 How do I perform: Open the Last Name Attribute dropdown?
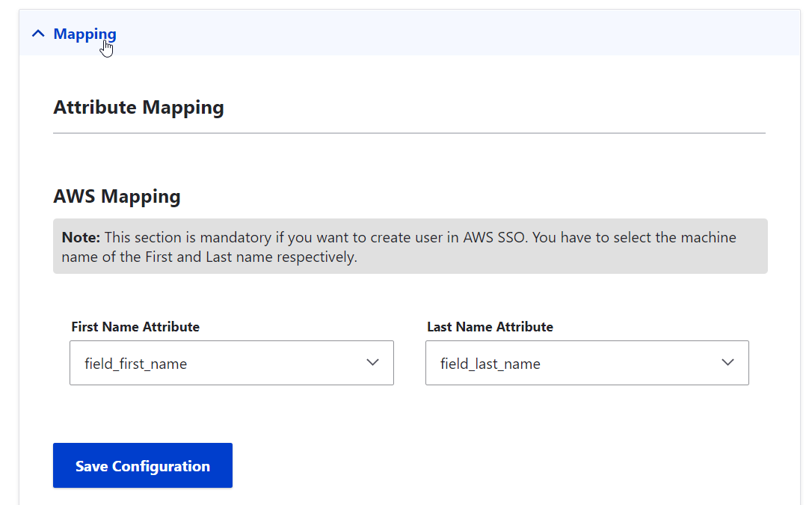click(x=587, y=362)
